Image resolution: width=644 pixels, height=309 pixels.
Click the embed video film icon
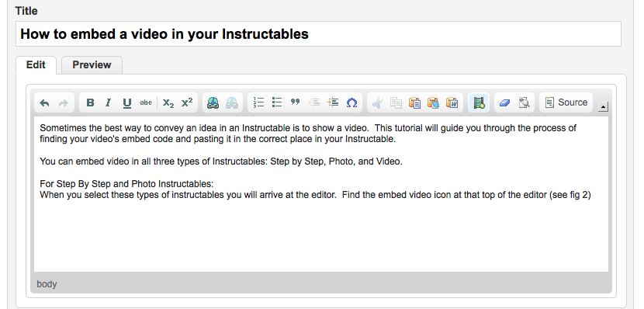tap(479, 102)
